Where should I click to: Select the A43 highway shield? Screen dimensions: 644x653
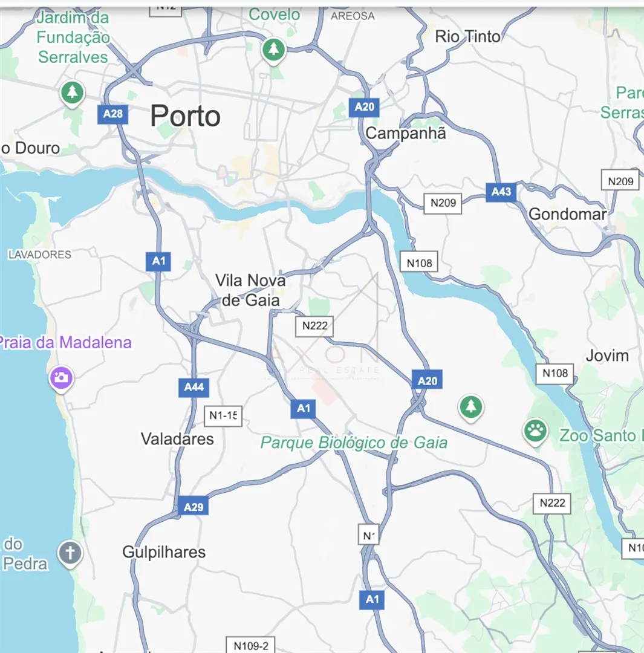501,192
